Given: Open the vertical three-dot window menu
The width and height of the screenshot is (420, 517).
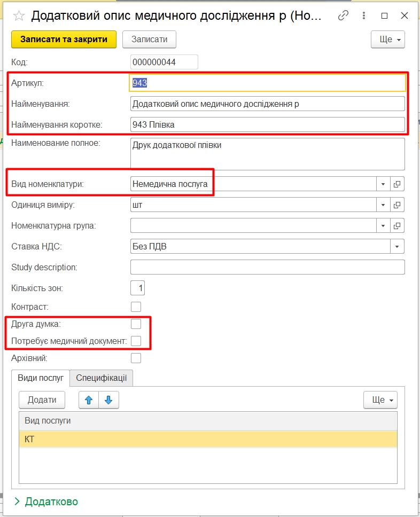Looking at the screenshot, I should pos(364,16).
